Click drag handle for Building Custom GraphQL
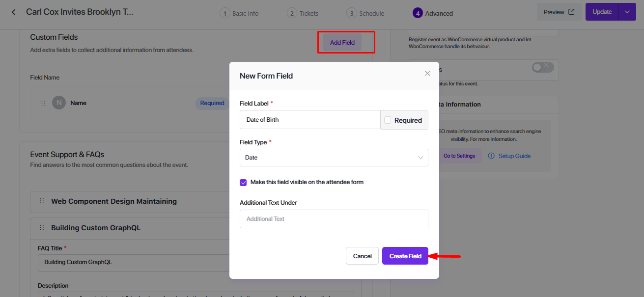The height and width of the screenshot is (297, 644). (42, 228)
